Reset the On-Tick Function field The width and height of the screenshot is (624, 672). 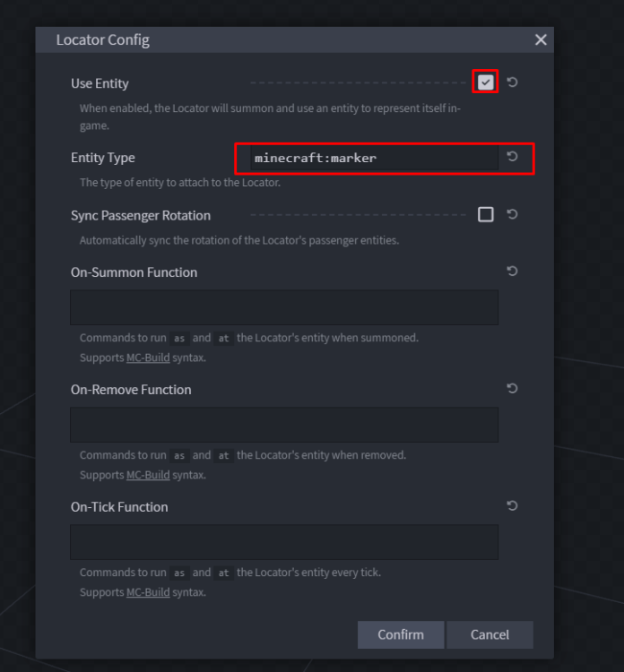pyautogui.click(x=512, y=505)
